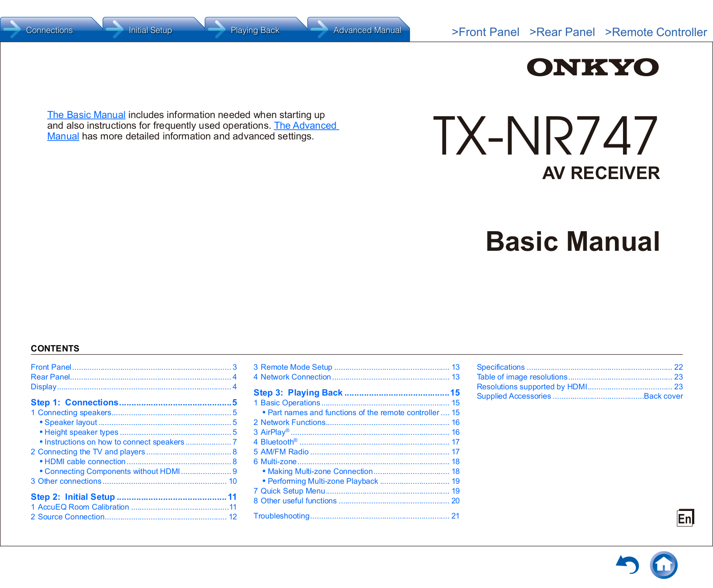Open '3 AirPlay' entry
This screenshot has height=588, width=713.
pyautogui.click(x=356, y=432)
